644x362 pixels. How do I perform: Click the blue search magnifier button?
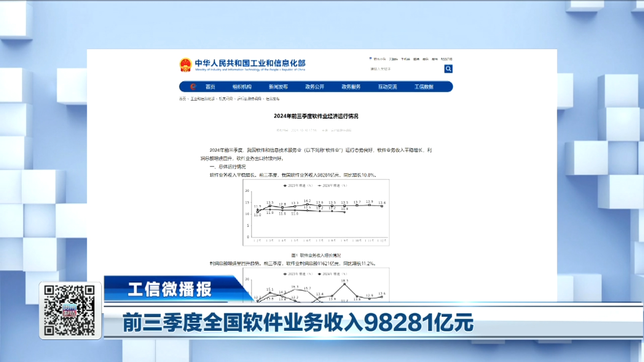[448, 69]
